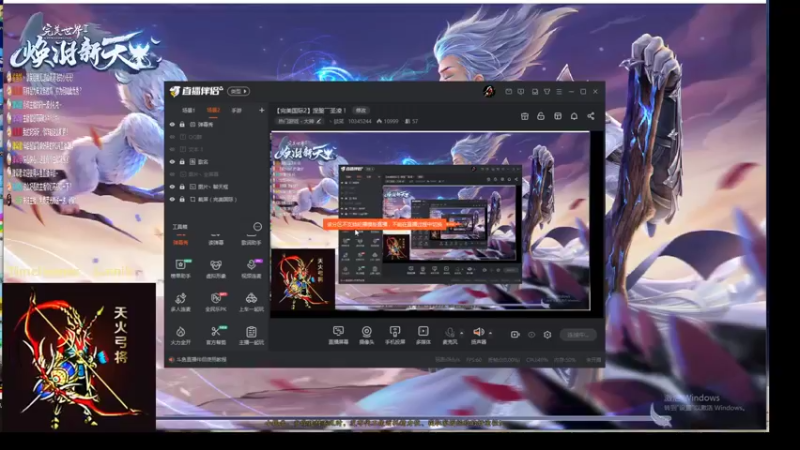Toggle the lock on 截屏（完美国际）source
Screen dimensions: 800x450
pos(182,199)
